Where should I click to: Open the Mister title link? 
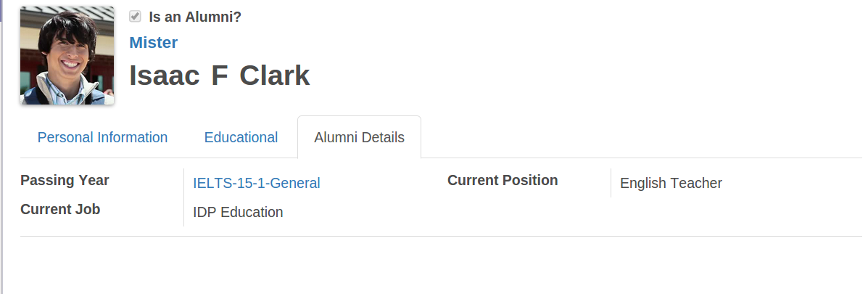(x=153, y=43)
